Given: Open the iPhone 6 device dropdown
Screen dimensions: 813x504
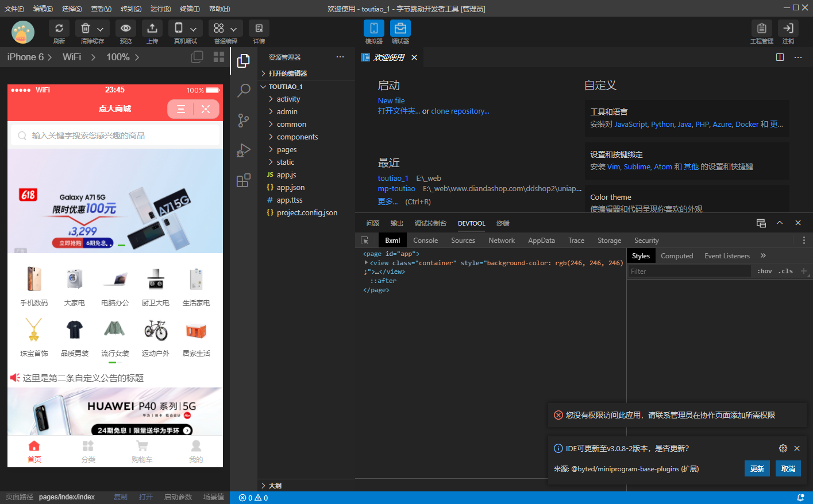Looking at the screenshot, I should [x=29, y=57].
